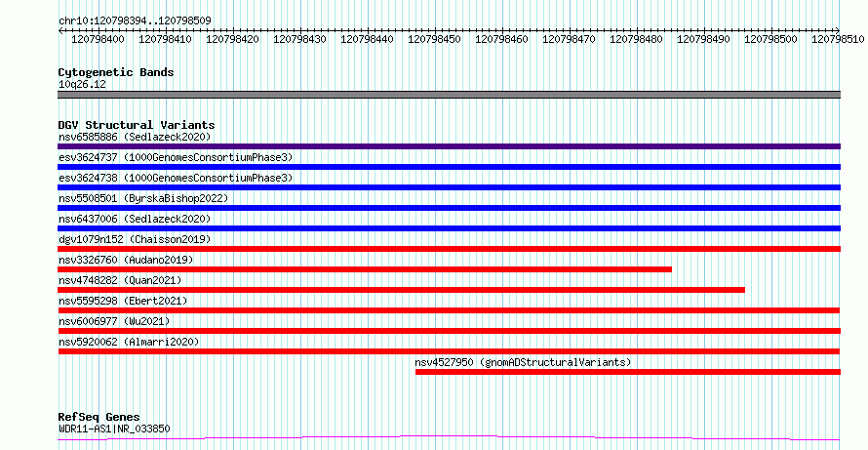Click the blue bar under esv3624737
Image resolution: width=868 pixels, height=450 pixels.
click(x=449, y=167)
